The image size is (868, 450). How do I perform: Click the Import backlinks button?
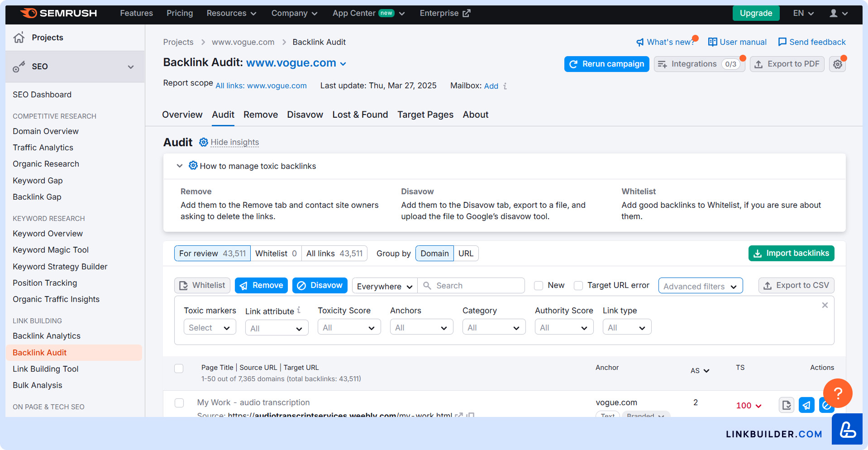[791, 254]
